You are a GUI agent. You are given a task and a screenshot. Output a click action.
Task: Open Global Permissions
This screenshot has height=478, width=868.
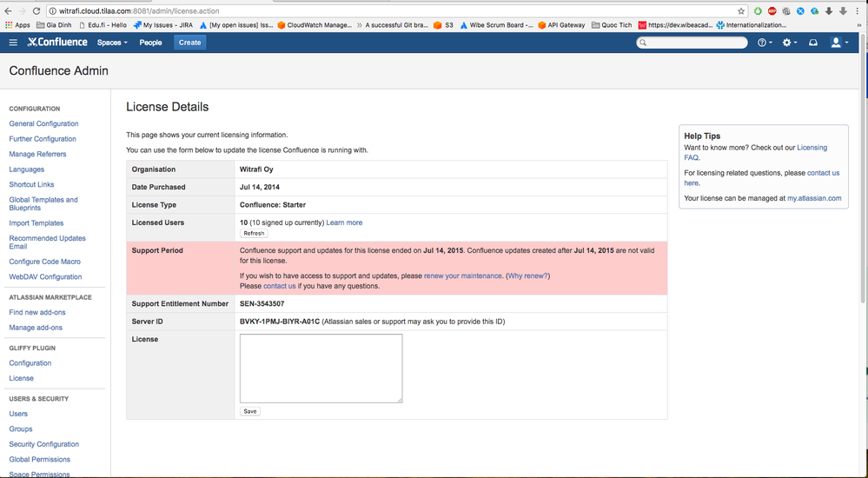[39, 460]
